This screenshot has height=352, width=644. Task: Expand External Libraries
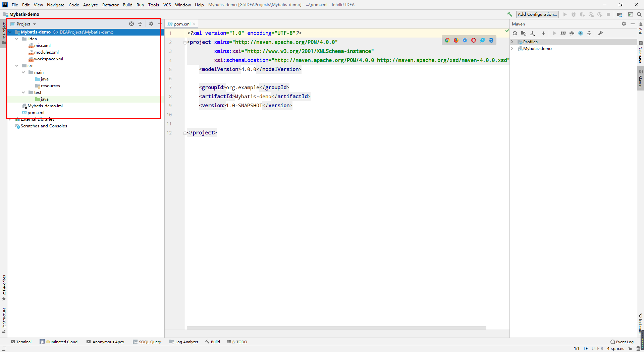[10, 119]
